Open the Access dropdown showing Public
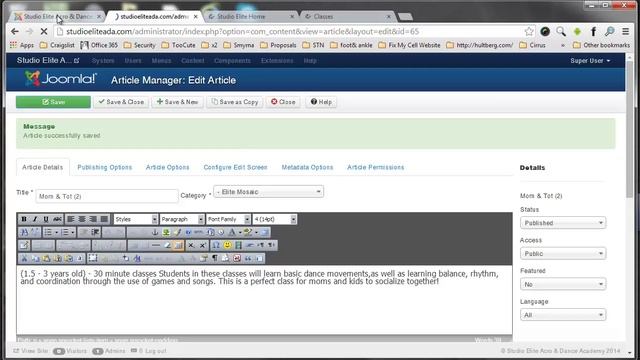 (563, 253)
